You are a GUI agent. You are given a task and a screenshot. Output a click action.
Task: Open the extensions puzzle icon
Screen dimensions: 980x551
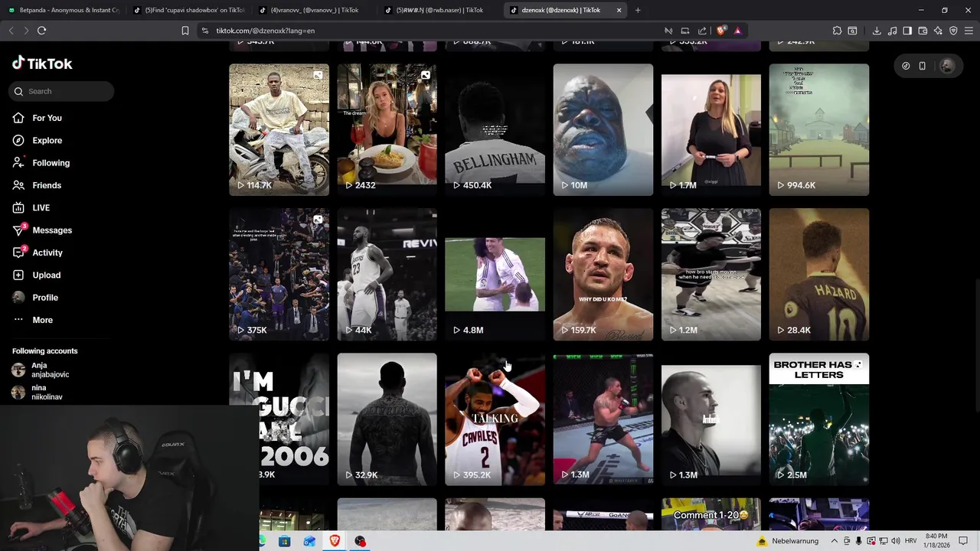[x=837, y=31]
